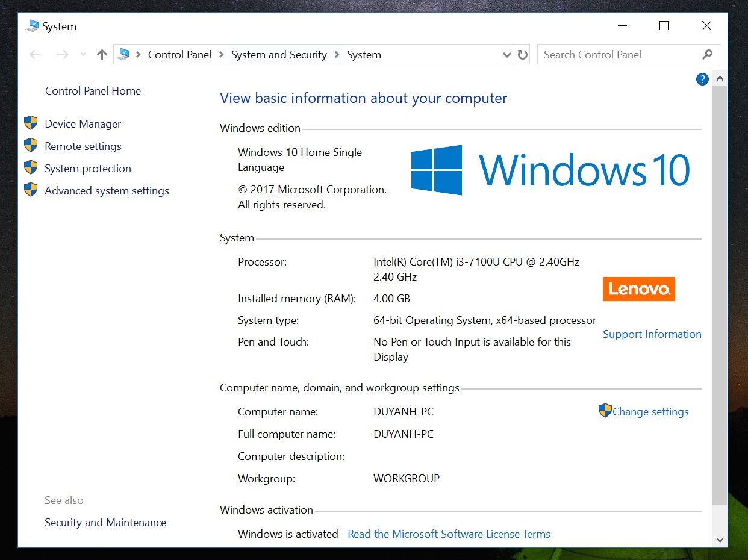748x560 pixels.
Task: Click the vertical scrollbar thumb
Action: coord(719,295)
